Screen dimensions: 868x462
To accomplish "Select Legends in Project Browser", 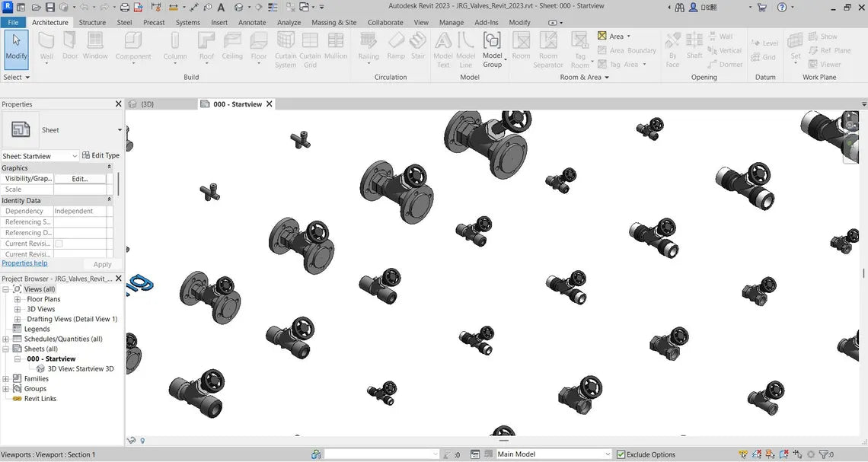I will point(37,330).
